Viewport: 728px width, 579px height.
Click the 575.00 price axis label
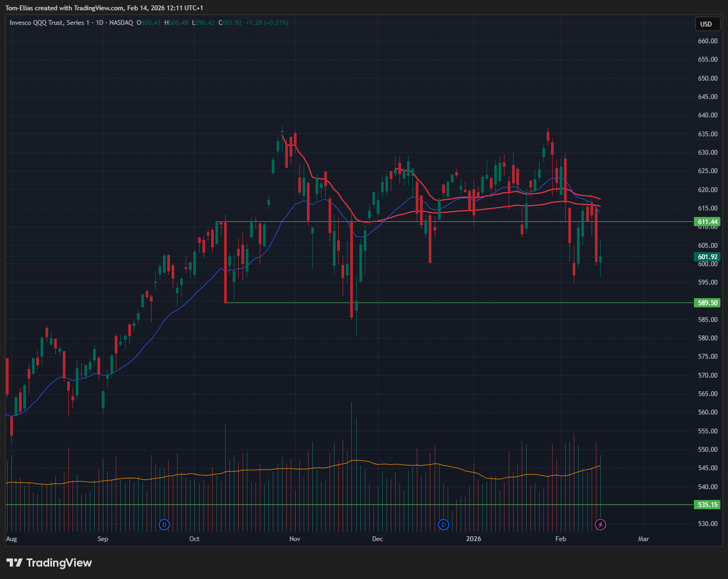pos(707,357)
